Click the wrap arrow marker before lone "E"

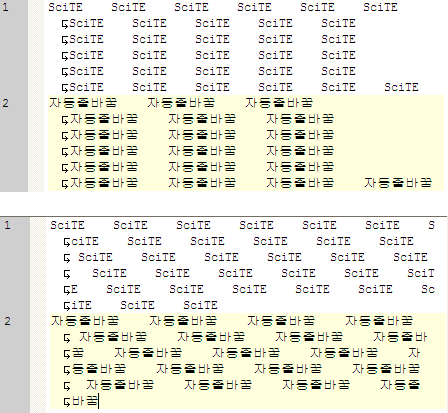click(x=67, y=290)
